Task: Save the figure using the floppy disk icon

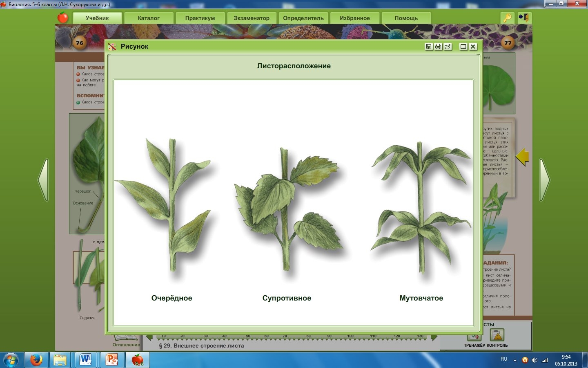Action: coord(429,47)
